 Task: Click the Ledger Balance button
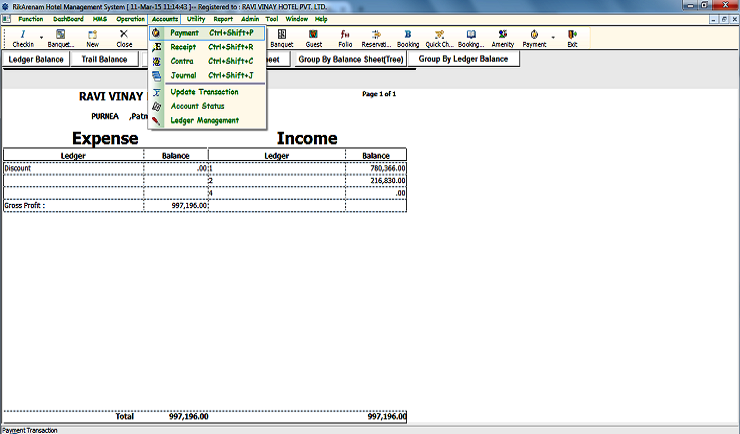tap(36, 60)
